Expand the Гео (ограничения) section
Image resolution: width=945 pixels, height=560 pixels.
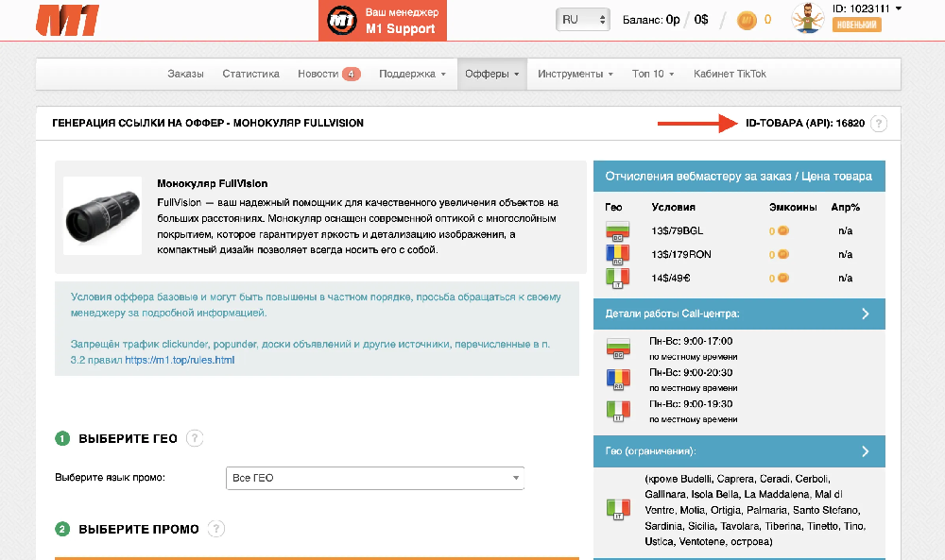pos(739,451)
